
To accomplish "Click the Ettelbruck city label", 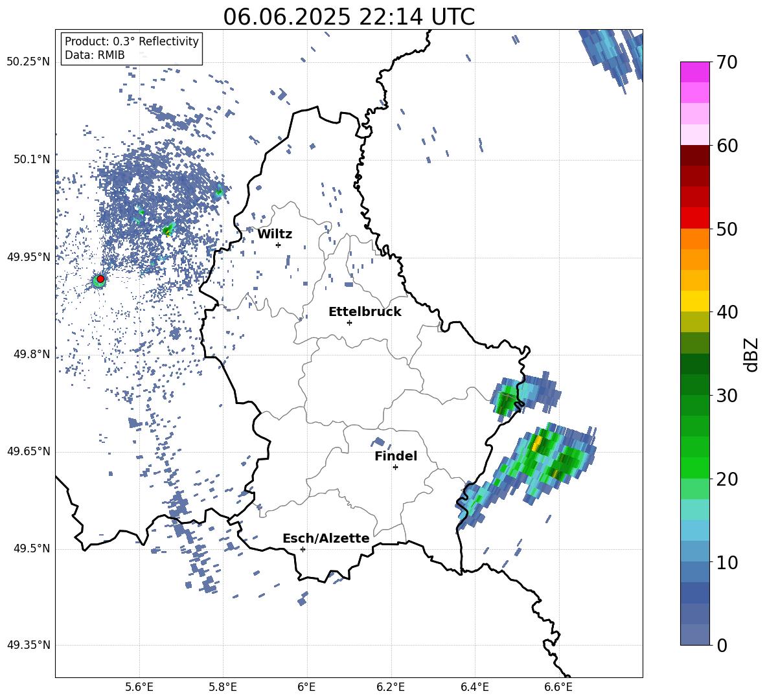I will coord(365,312).
